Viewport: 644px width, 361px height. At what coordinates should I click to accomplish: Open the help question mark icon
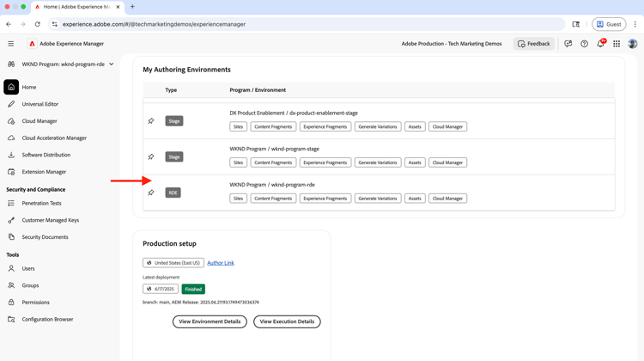[584, 44]
